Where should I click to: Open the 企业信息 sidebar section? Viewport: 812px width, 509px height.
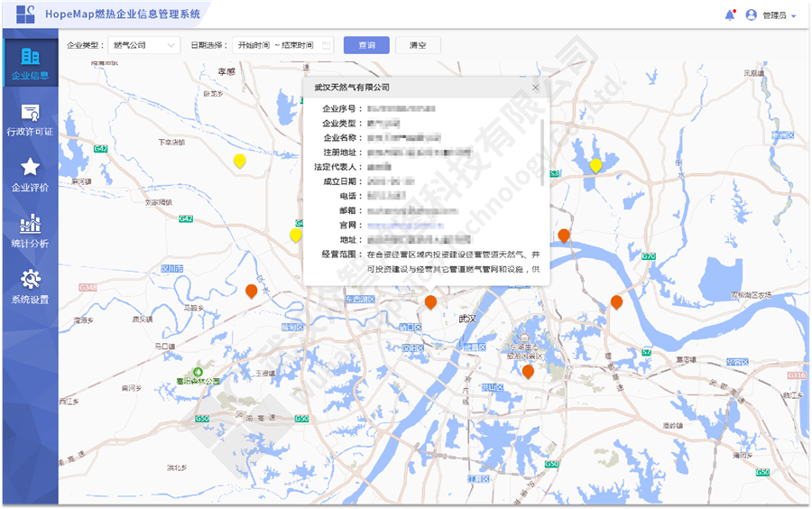[x=30, y=63]
